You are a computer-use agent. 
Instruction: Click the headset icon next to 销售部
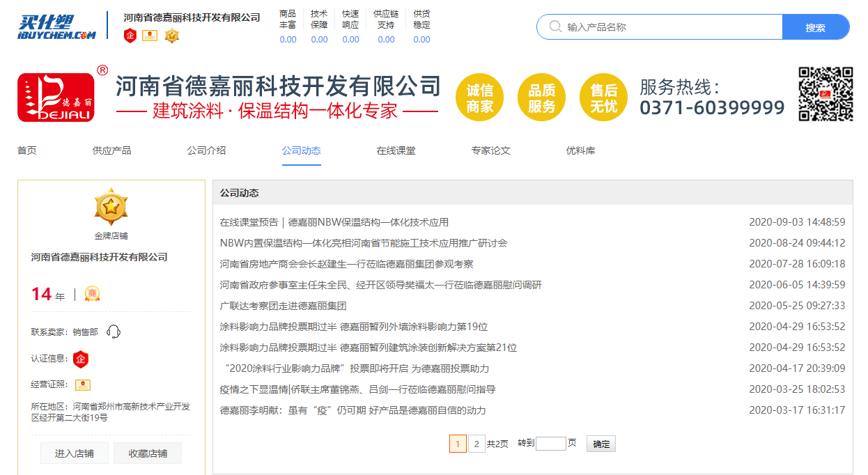pyautogui.click(x=114, y=332)
